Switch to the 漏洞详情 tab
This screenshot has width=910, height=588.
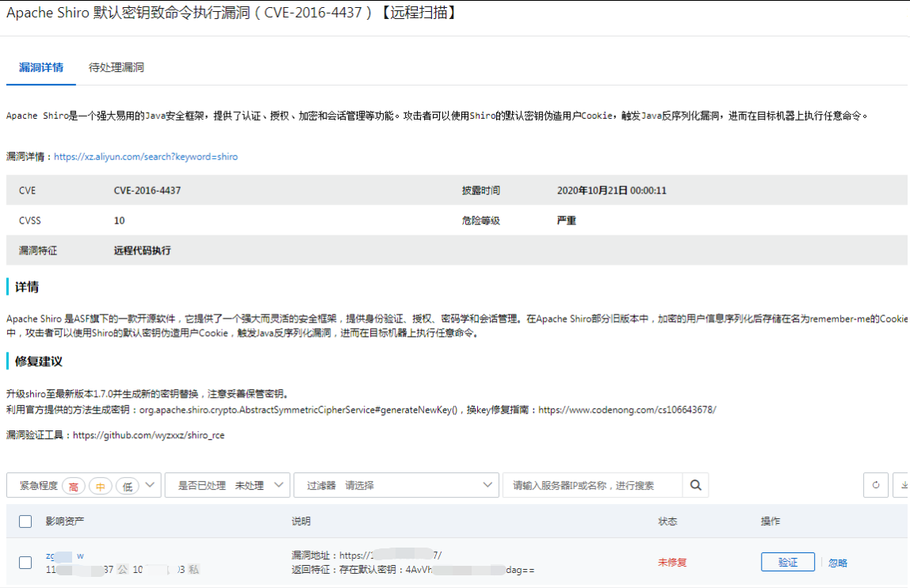[x=41, y=67]
